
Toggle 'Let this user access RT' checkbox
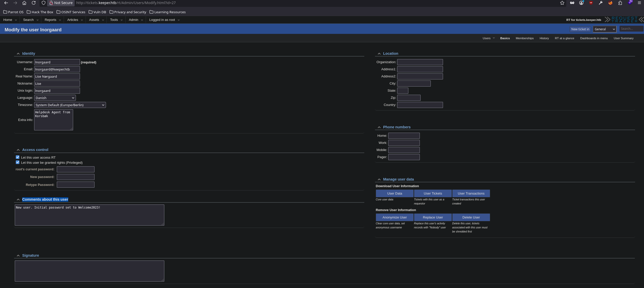coord(18,157)
